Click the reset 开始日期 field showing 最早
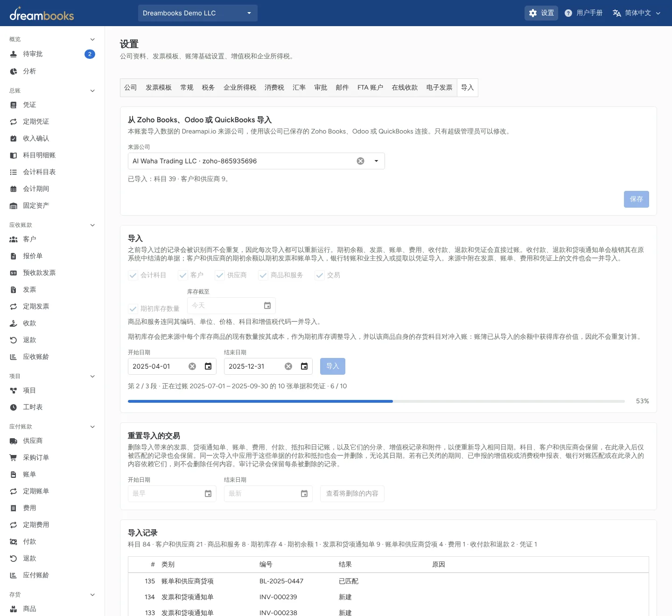The height and width of the screenshot is (616, 672). [172, 494]
